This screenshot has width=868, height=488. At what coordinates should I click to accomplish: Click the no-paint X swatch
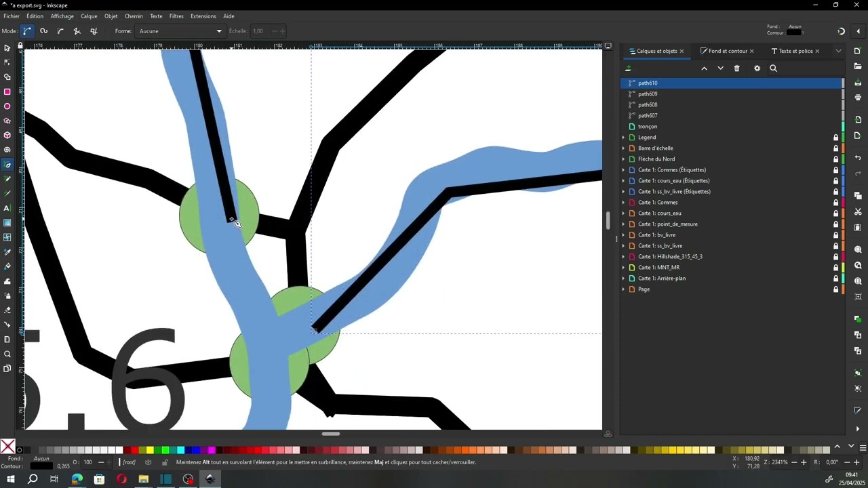7,447
